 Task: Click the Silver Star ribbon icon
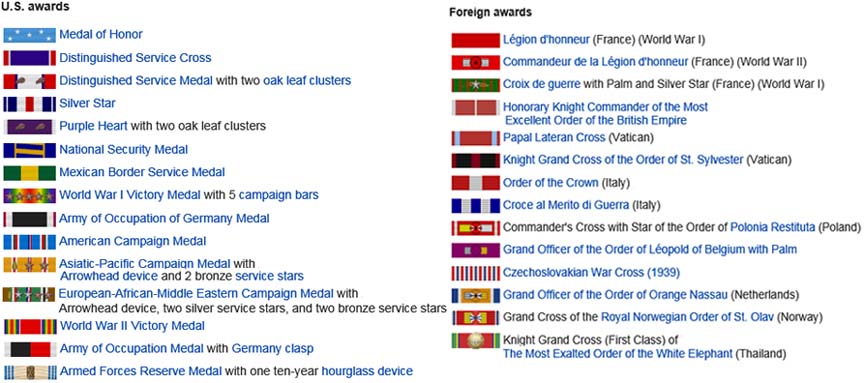(30, 104)
